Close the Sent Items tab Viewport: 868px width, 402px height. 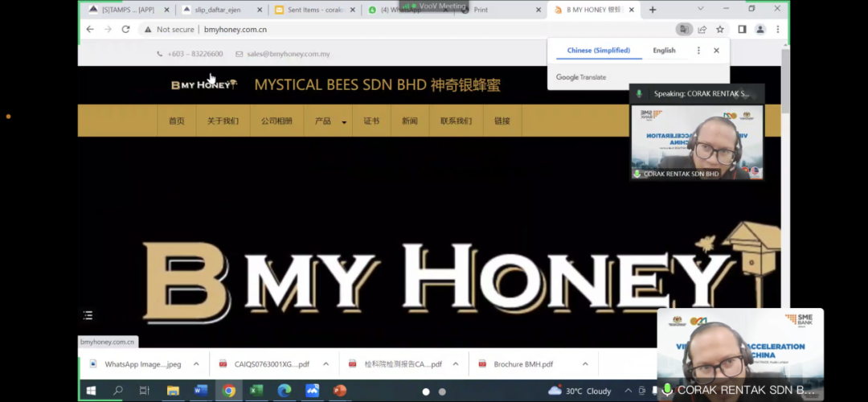352,10
